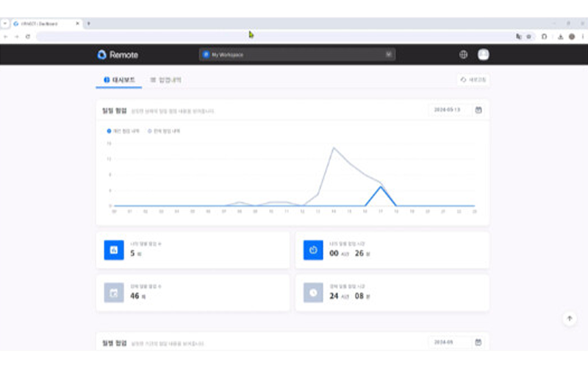Open the monthly calendar icon beside 2024-05

click(x=478, y=342)
